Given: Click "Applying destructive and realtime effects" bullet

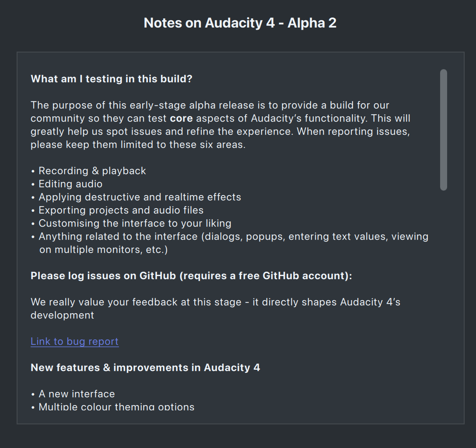Looking at the screenshot, I should click(140, 197).
